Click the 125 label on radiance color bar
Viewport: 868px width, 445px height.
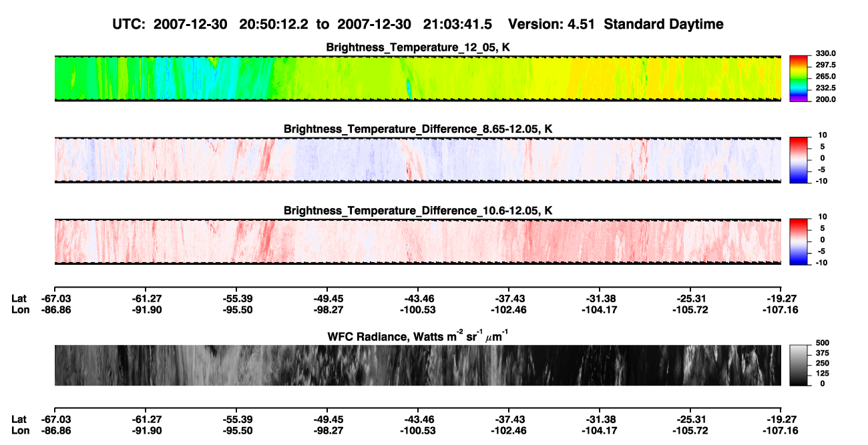click(822, 373)
